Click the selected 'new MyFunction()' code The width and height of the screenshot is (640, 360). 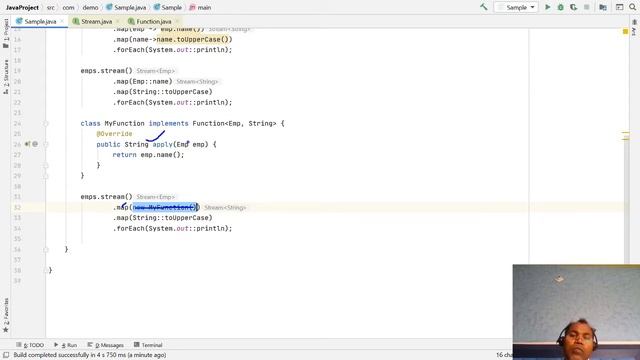coord(165,207)
